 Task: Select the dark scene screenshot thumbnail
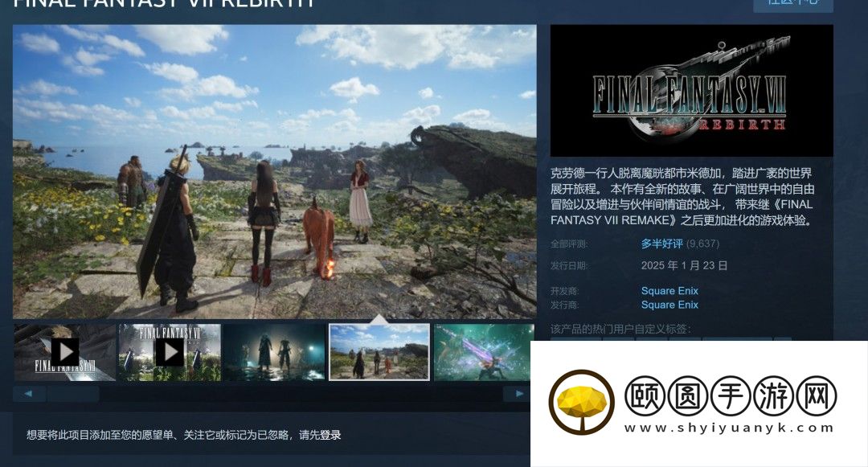[x=275, y=353]
